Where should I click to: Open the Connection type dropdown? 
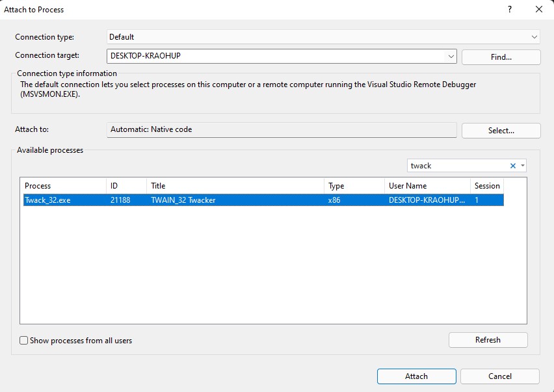tap(534, 37)
